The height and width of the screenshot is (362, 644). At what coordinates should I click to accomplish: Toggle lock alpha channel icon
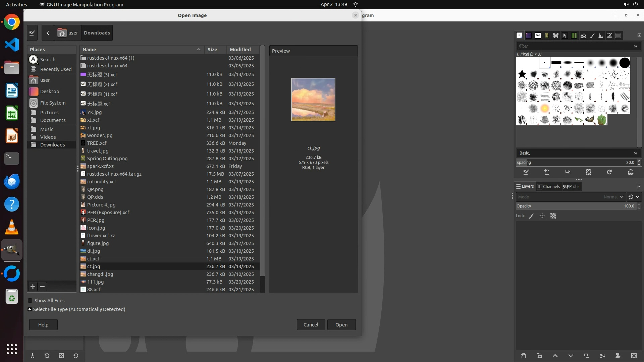point(553,216)
